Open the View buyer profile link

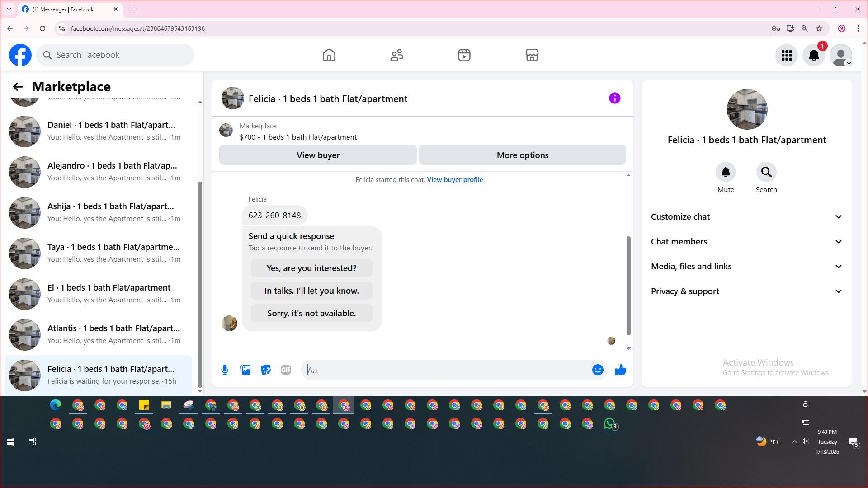tap(455, 180)
